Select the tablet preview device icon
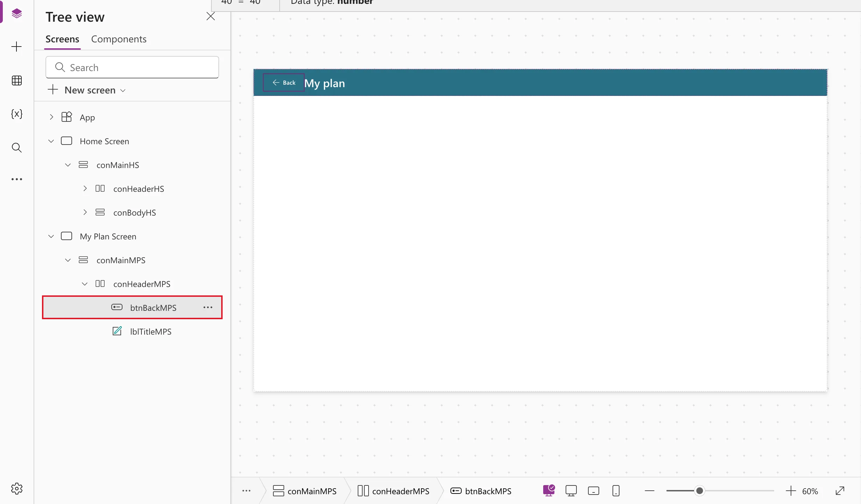The width and height of the screenshot is (861, 504). pyautogui.click(x=593, y=491)
